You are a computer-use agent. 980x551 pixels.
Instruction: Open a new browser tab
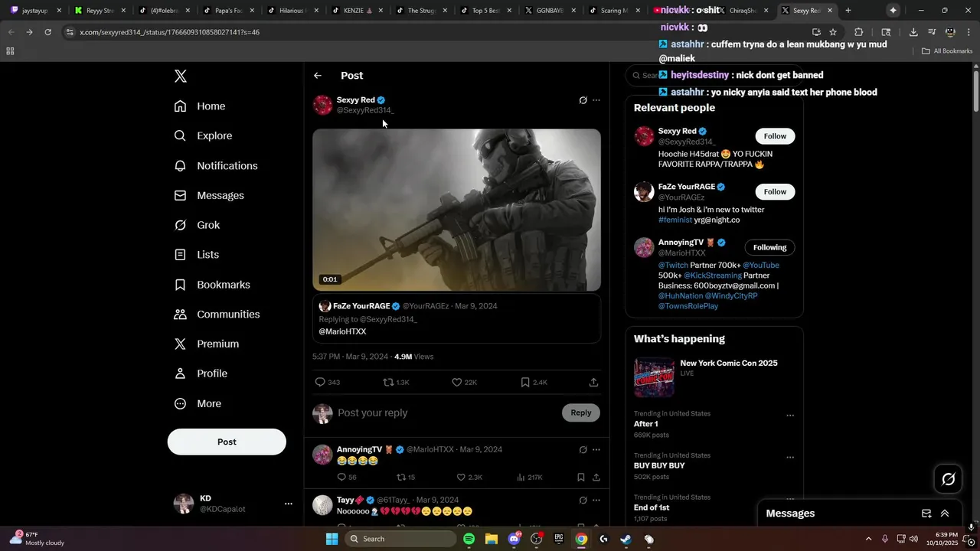[x=848, y=11]
